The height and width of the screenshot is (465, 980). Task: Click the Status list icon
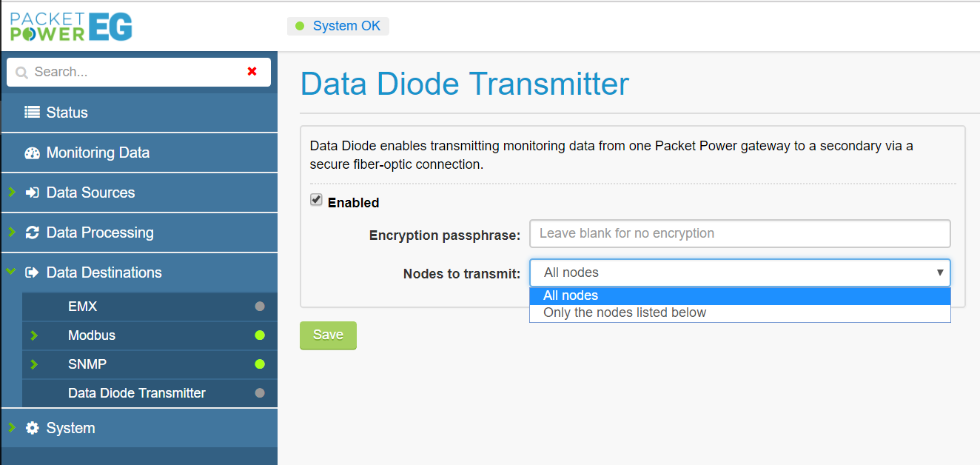tap(32, 113)
